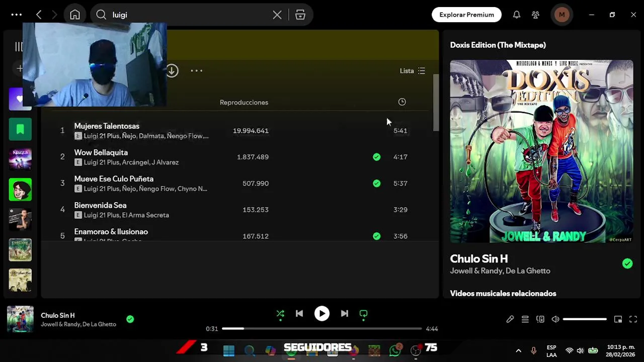Open the profile avatar 'M' menu
This screenshot has height=362, width=644.
coord(561,15)
